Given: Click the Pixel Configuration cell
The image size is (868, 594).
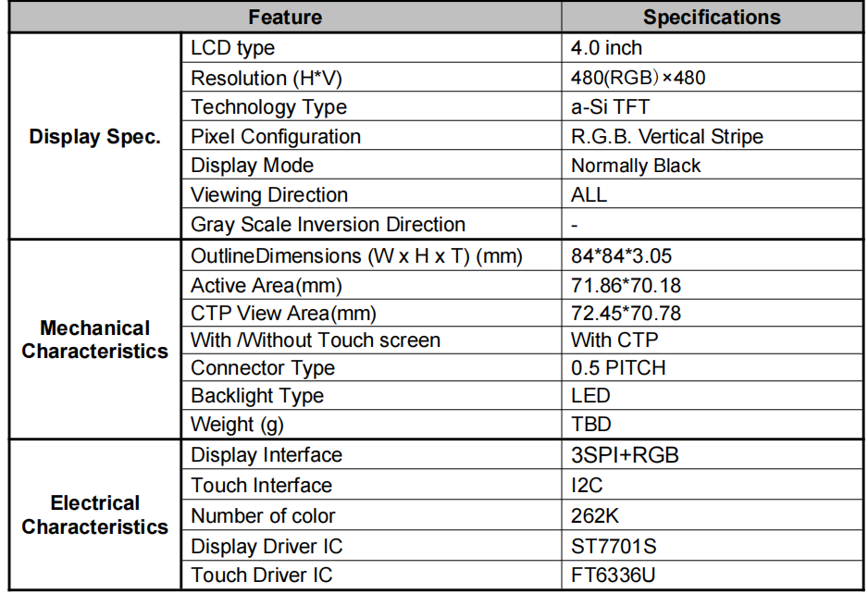Looking at the screenshot, I should click(x=276, y=136).
